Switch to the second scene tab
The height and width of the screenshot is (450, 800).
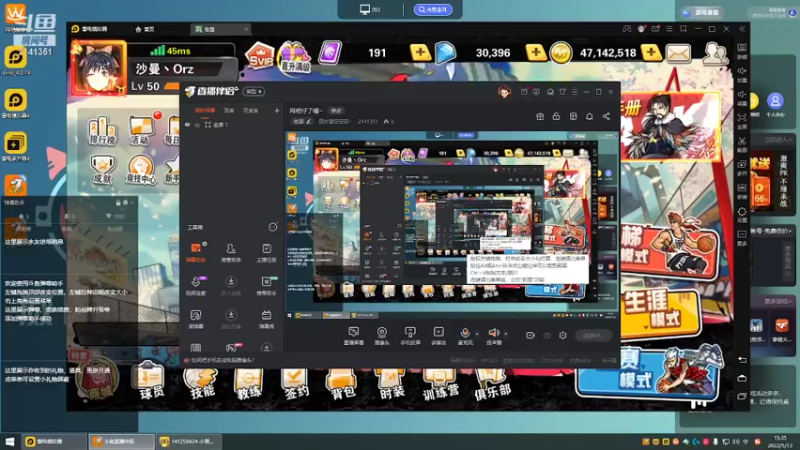pos(229,110)
